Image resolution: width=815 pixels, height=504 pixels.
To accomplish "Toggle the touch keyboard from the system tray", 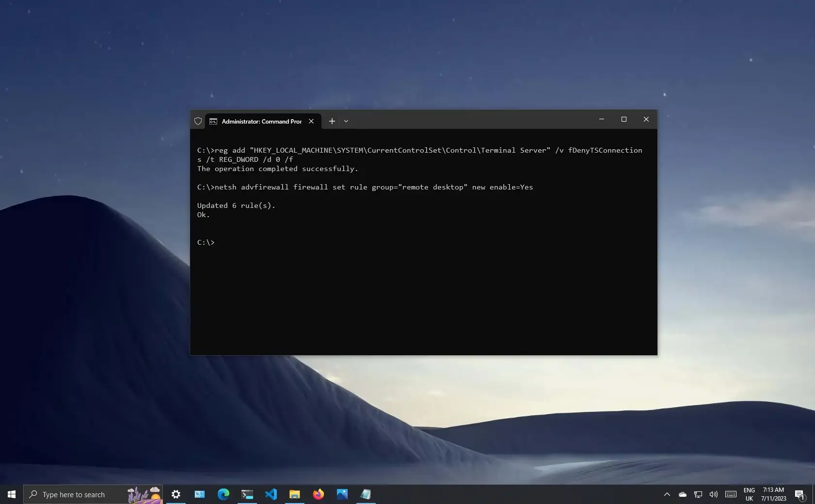I will 730,495.
